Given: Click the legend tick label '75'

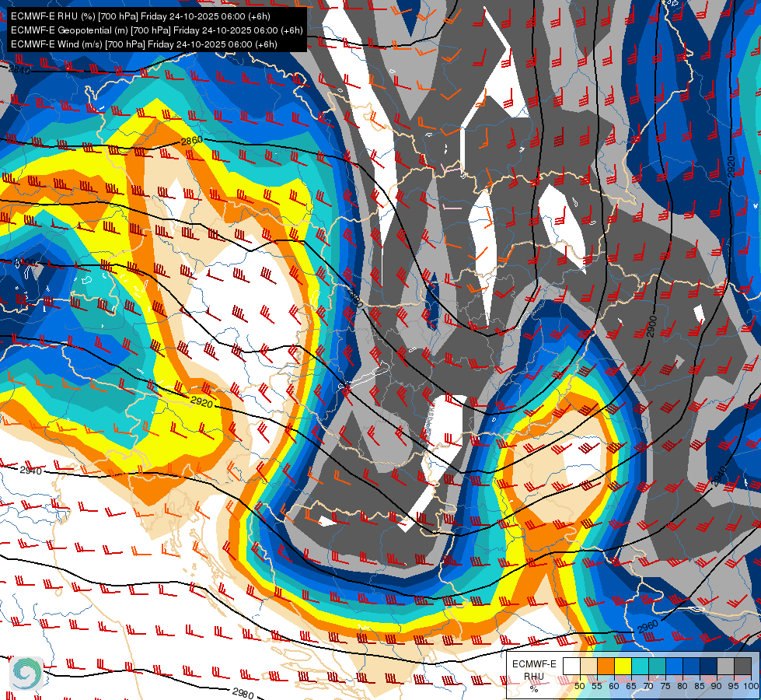Looking at the screenshot, I should tap(665, 686).
